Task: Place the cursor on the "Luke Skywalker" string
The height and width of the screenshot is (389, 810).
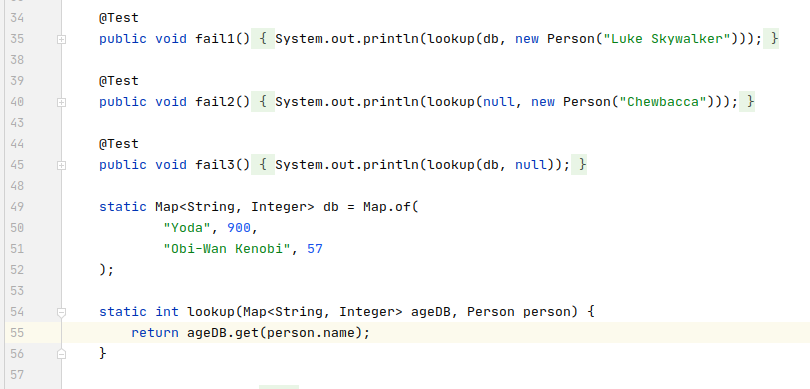Action: (x=667, y=39)
